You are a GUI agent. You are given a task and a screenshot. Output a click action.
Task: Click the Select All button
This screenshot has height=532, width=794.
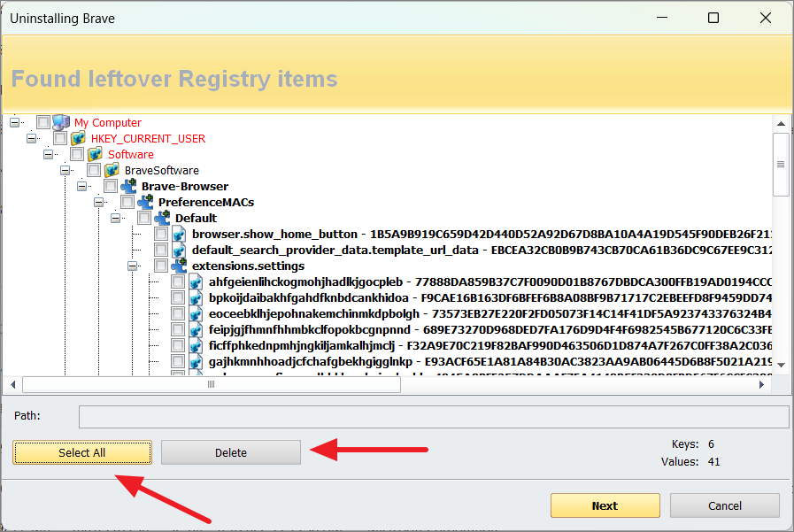[x=82, y=452]
